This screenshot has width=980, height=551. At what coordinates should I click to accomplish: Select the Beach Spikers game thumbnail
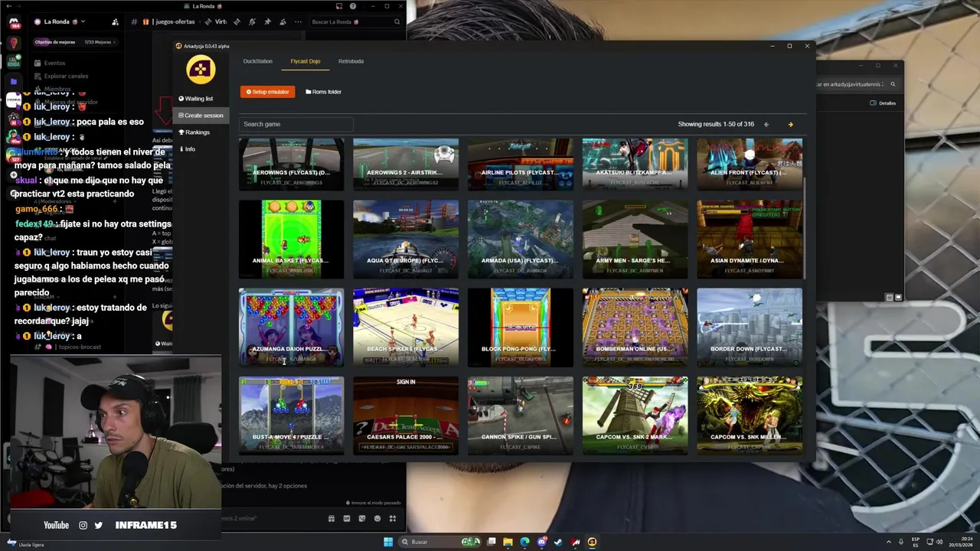[406, 327]
